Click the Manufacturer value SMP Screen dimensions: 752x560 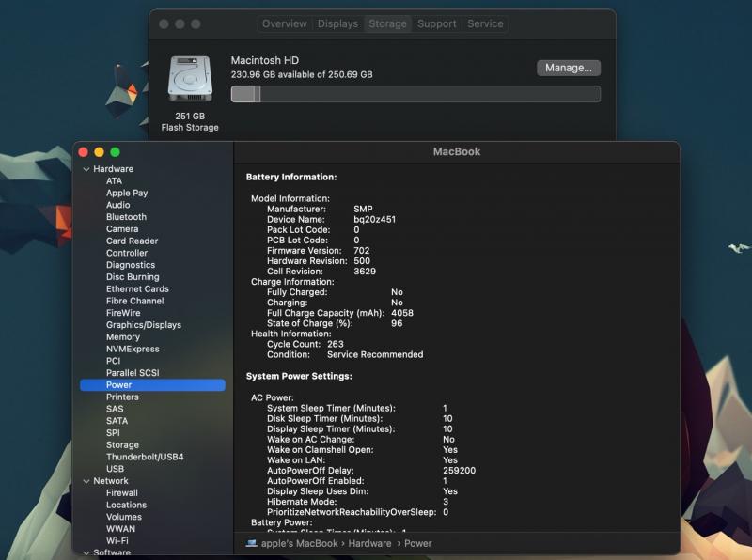363,209
